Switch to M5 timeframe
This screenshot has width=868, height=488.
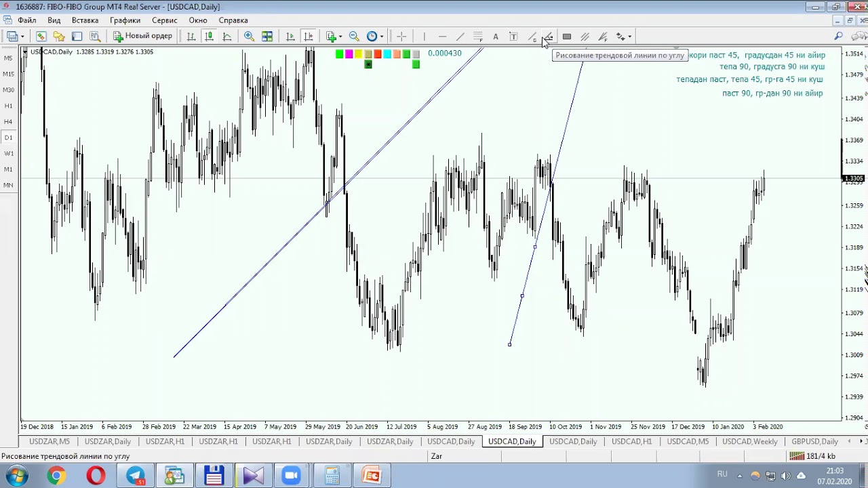8,58
